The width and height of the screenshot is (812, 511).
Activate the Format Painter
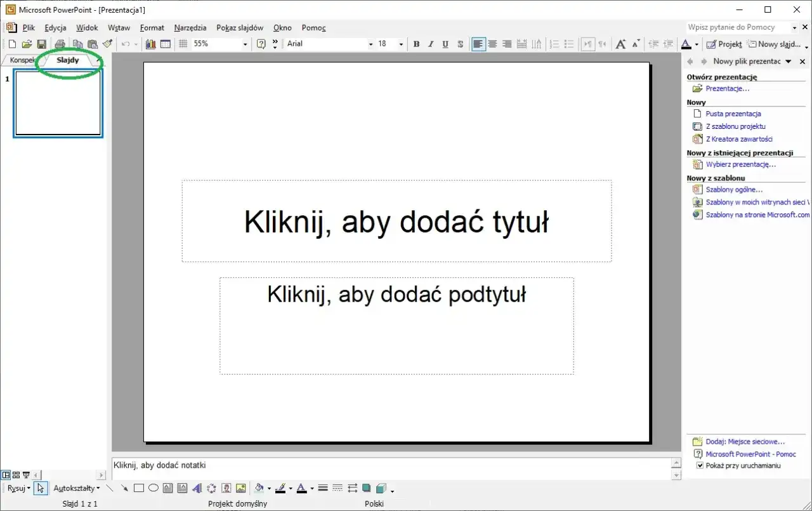pos(107,44)
